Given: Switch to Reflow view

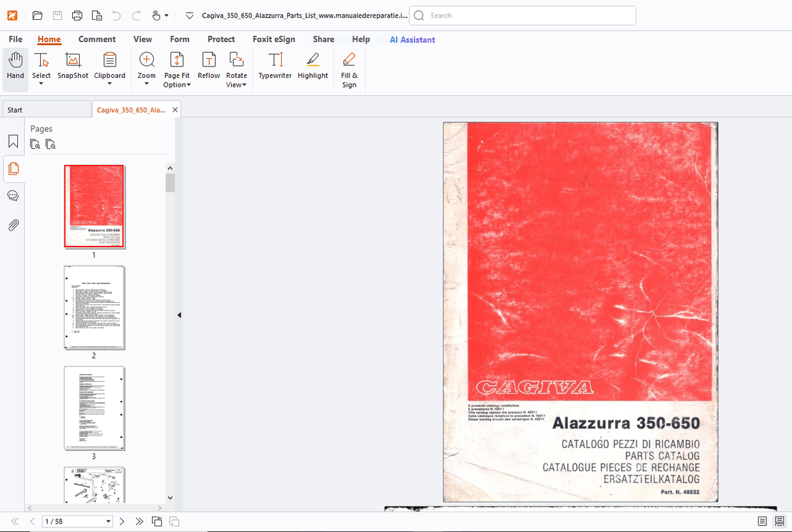Looking at the screenshot, I should (208, 67).
